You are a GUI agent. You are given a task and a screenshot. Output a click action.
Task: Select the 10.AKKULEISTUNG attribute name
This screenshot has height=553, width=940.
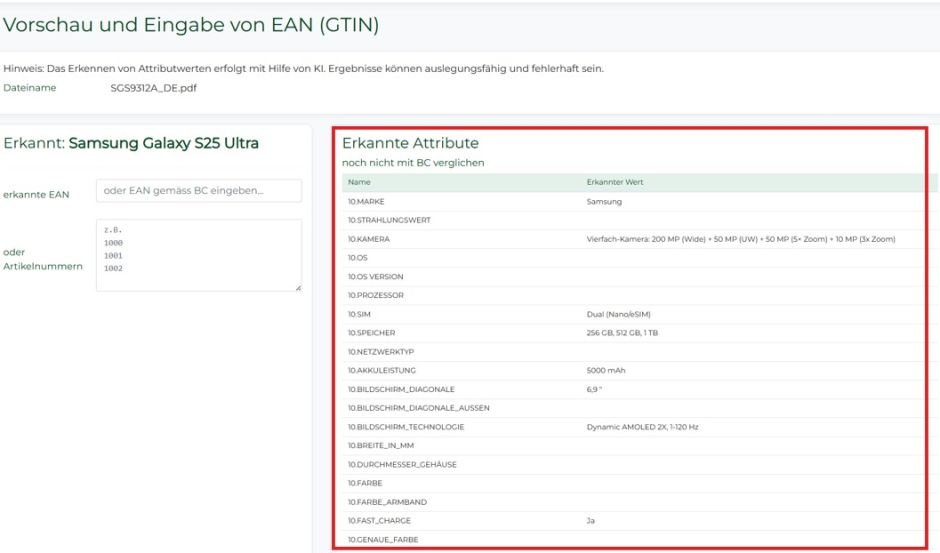click(x=381, y=371)
